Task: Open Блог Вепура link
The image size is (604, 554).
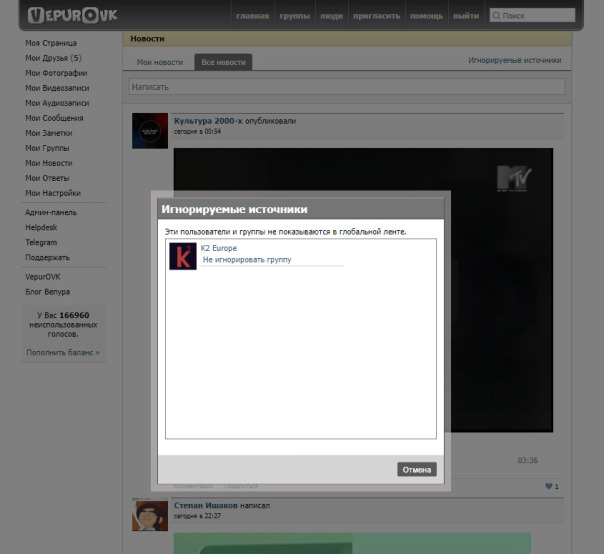Action: pos(47,292)
